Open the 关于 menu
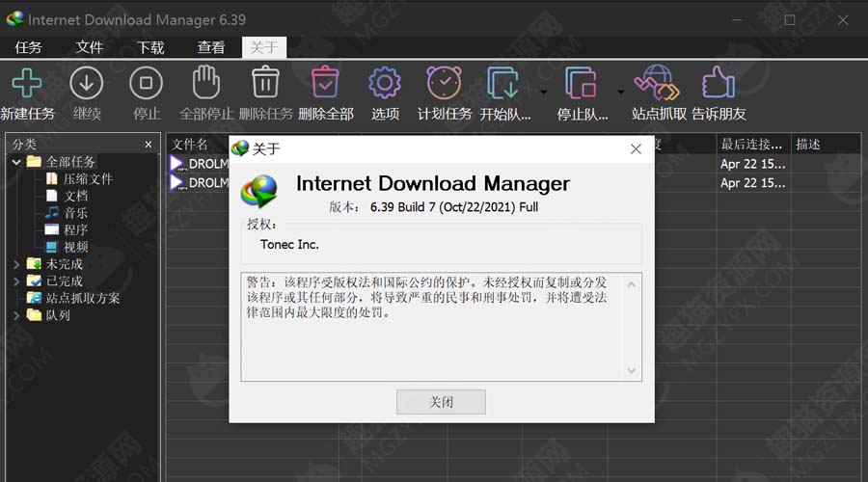 [x=264, y=47]
